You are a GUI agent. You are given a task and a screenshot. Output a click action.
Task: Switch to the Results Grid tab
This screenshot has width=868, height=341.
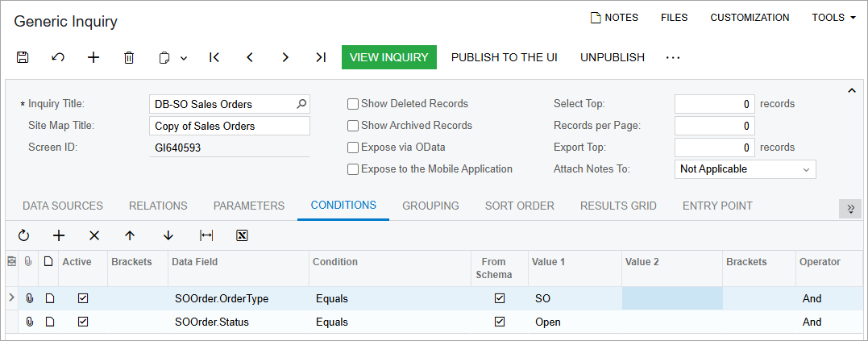[618, 206]
